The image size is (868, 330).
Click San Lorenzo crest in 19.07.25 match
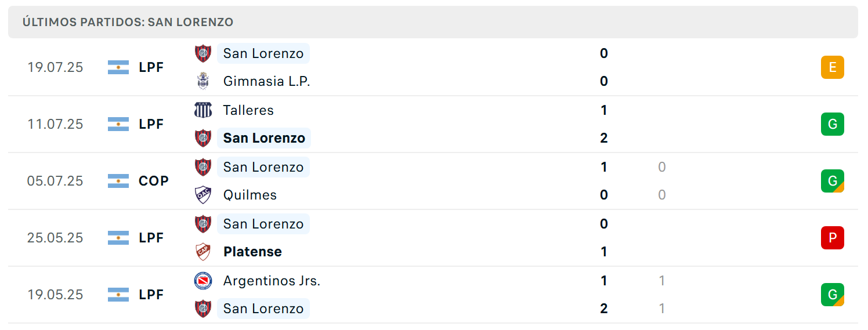(203, 53)
